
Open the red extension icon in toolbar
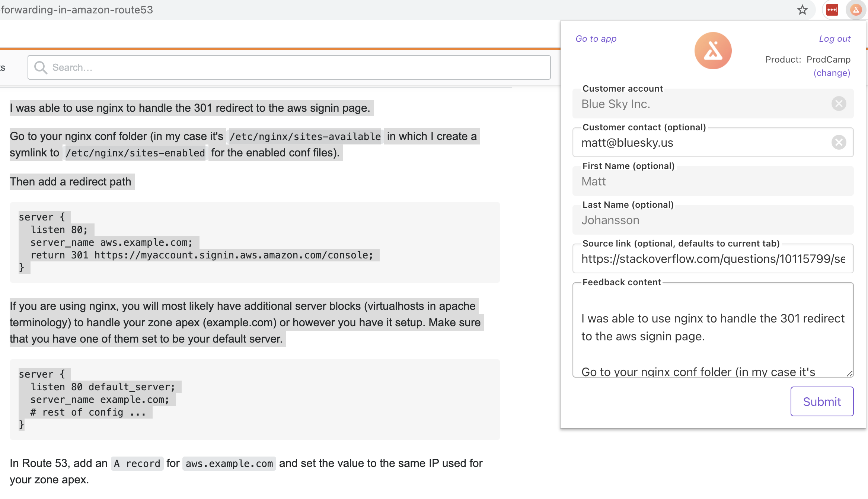[x=832, y=10]
